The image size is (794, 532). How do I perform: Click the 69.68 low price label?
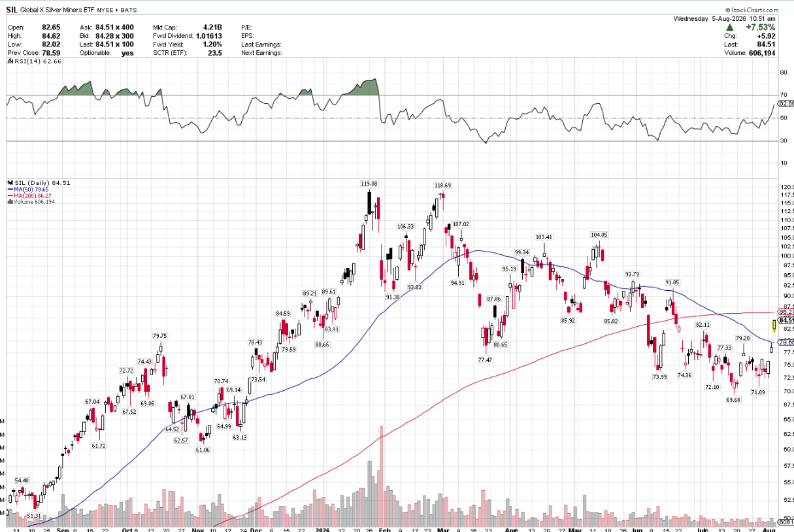733,399
